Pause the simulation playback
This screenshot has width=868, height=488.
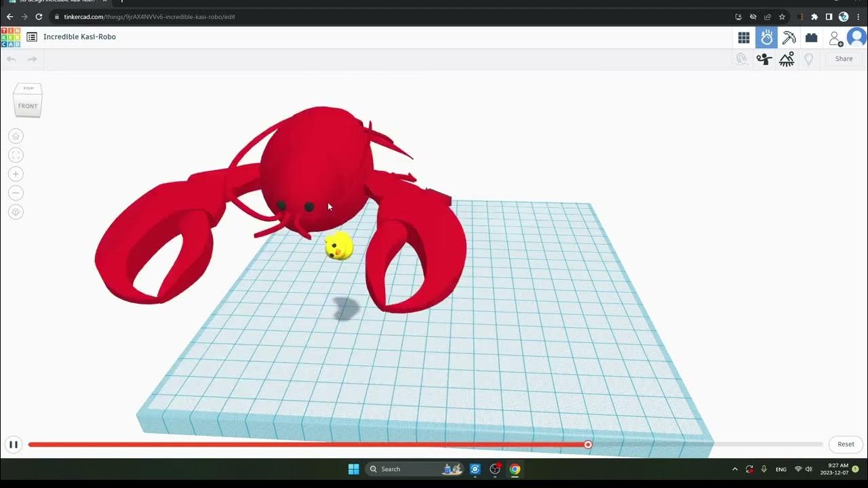13,445
